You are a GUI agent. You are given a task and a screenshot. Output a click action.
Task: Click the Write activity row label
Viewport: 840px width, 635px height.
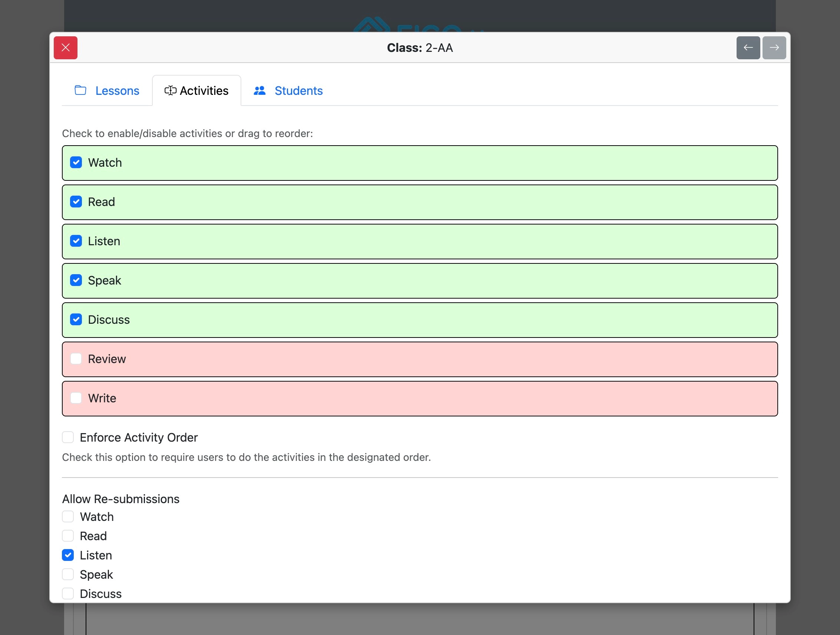tap(102, 398)
